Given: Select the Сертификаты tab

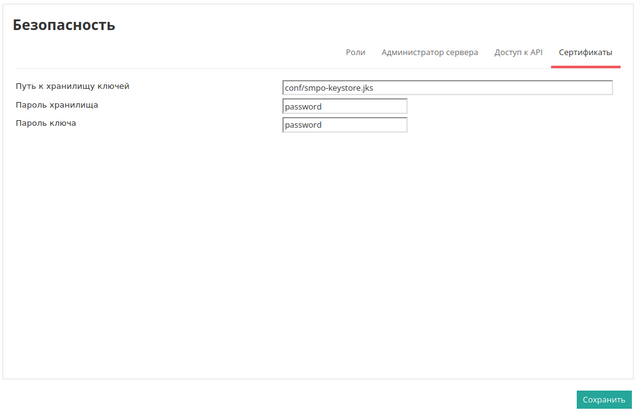Looking at the screenshot, I should point(585,52).
